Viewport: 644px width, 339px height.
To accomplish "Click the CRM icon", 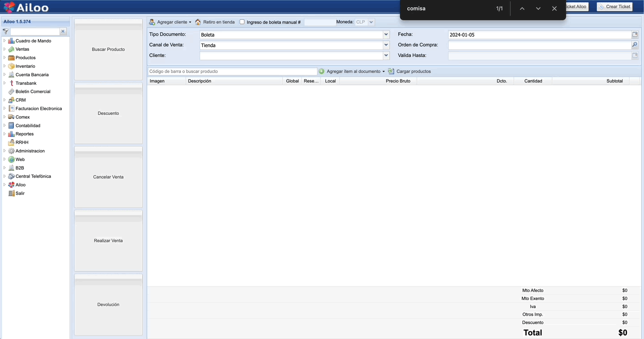I will click(11, 100).
